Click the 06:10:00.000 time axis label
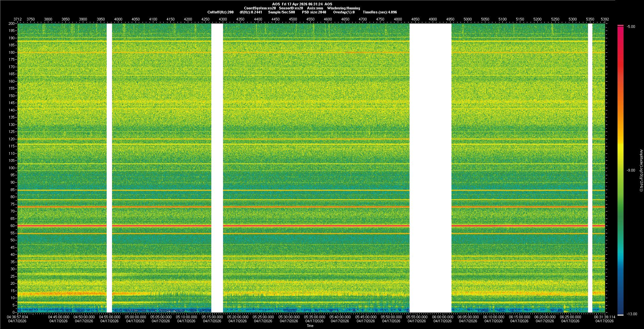 (494, 317)
